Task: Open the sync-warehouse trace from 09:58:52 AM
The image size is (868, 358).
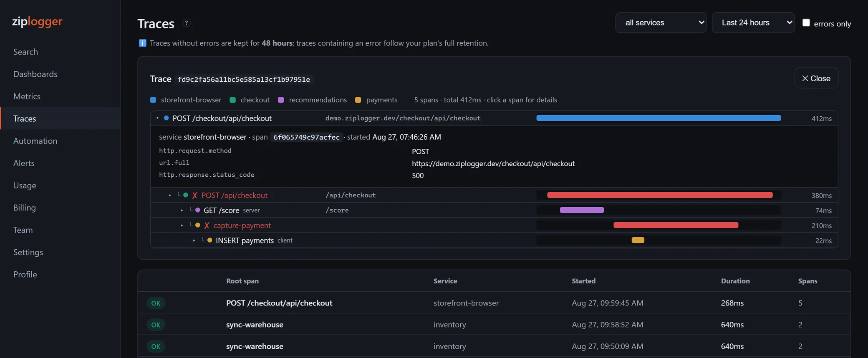Action: [x=494, y=325]
